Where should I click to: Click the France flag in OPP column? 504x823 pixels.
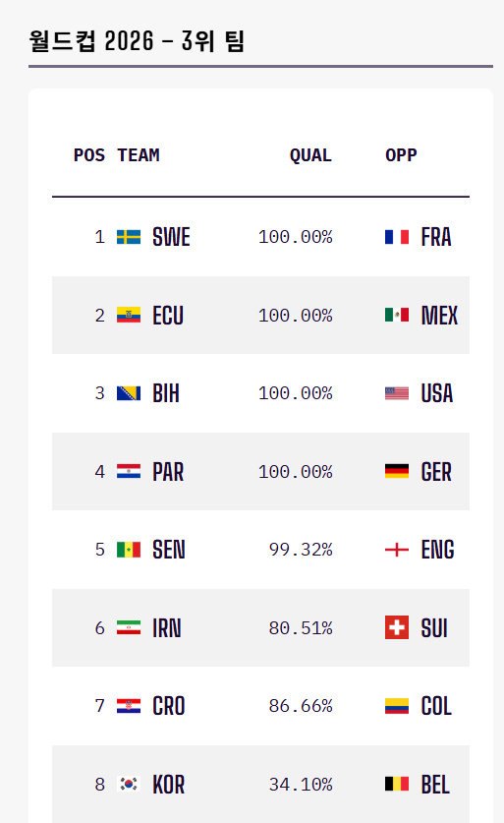(x=397, y=237)
